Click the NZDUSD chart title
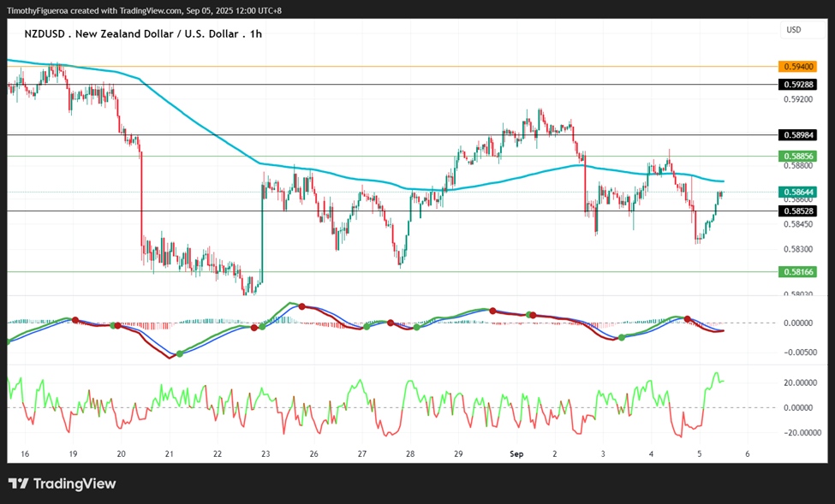Image resolution: width=835 pixels, height=504 pixels. (x=143, y=33)
